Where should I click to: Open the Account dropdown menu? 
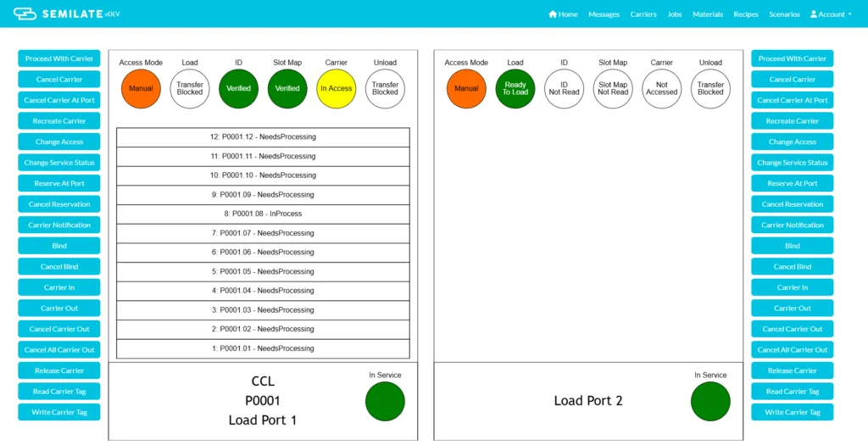[x=831, y=14]
